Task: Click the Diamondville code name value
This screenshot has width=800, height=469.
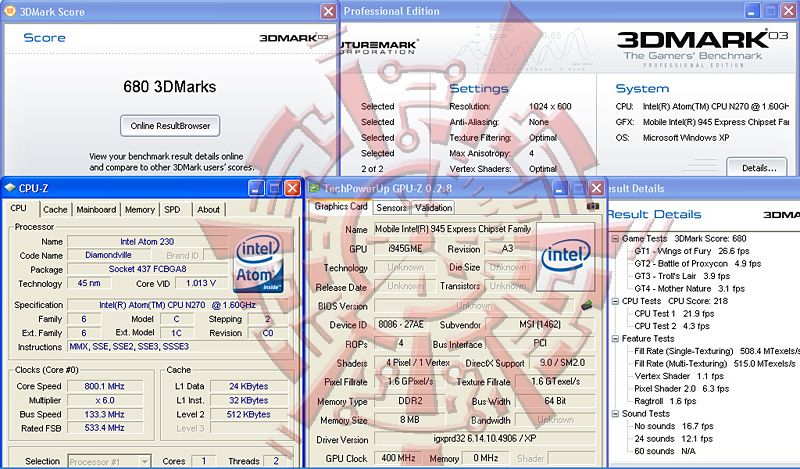Action: pos(108,255)
